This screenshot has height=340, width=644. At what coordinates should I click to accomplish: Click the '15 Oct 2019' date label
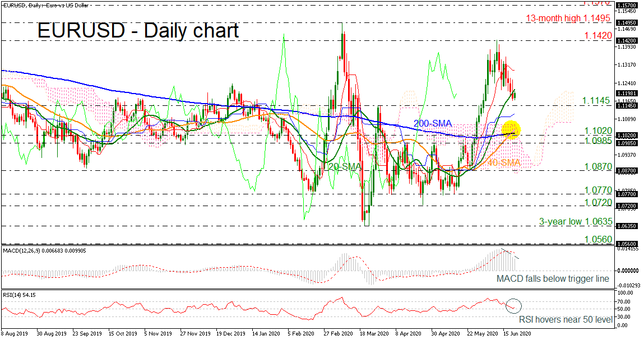coord(123,334)
